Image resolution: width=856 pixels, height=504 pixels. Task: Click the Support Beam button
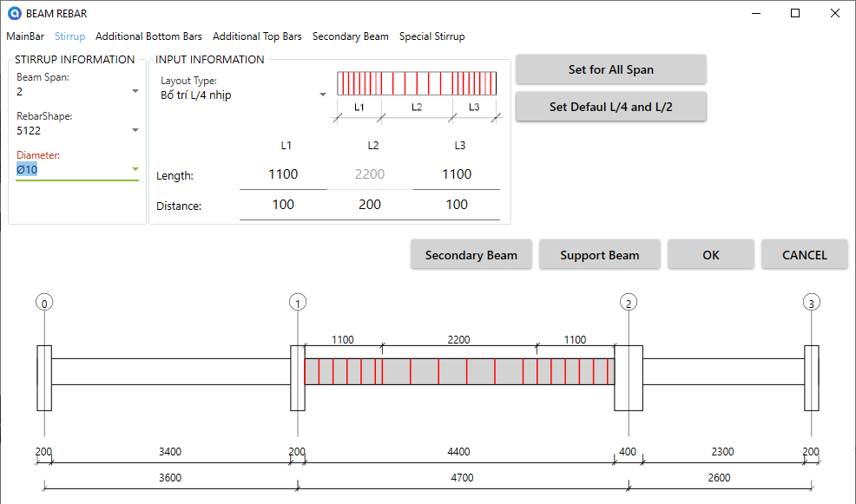599,255
